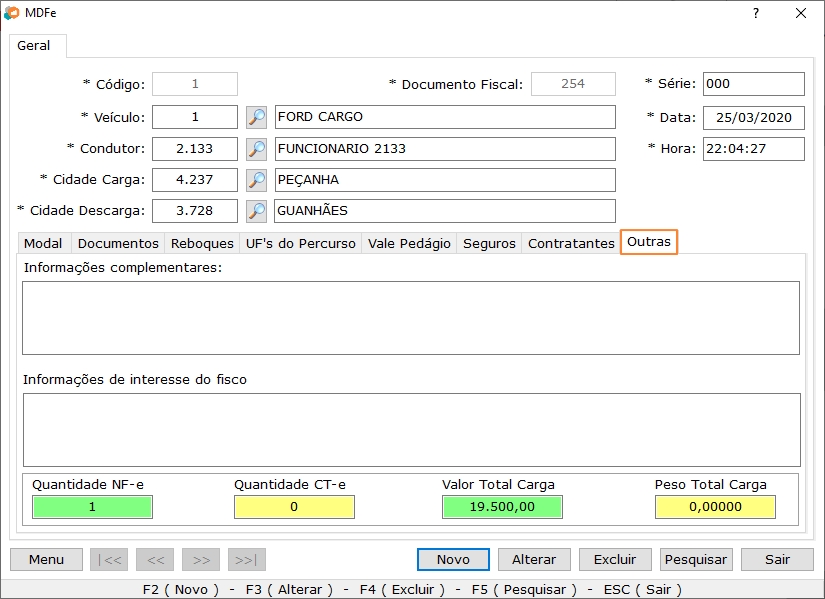Switch to the Modal tab
This screenshot has height=599, width=825.
point(43,243)
